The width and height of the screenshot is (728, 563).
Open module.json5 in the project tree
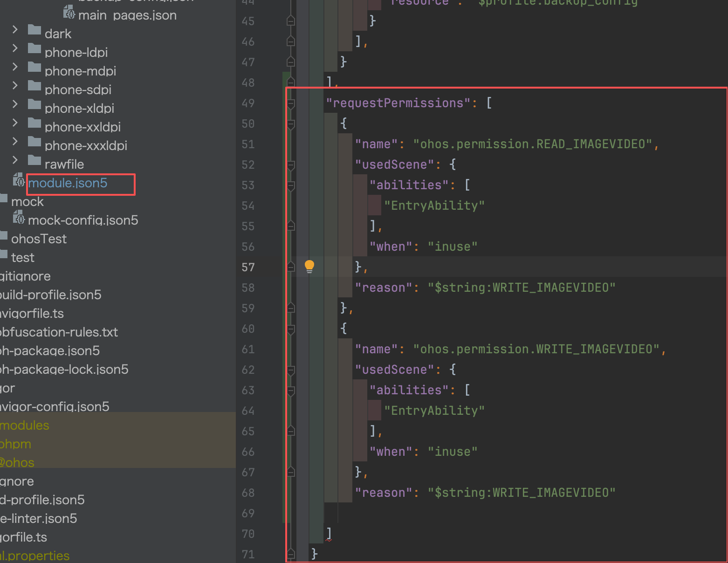68,183
